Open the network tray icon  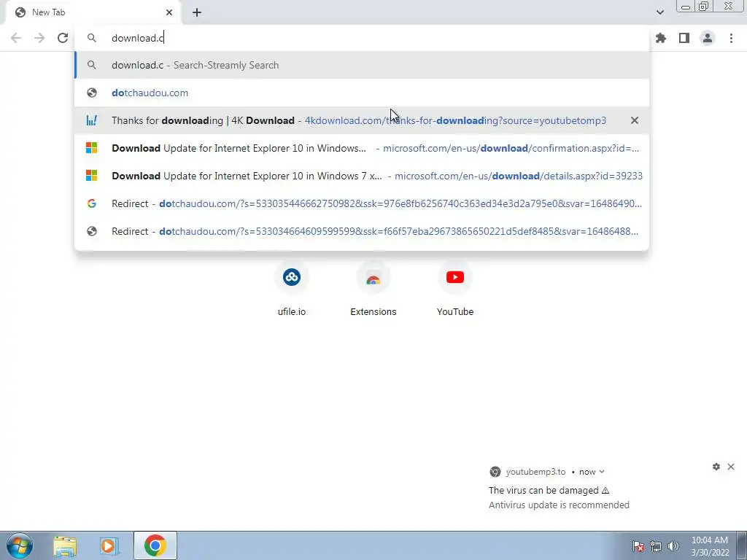[x=656, y=546]
